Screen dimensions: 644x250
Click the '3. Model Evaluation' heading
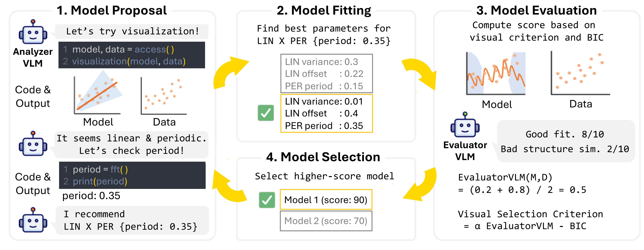536,10
